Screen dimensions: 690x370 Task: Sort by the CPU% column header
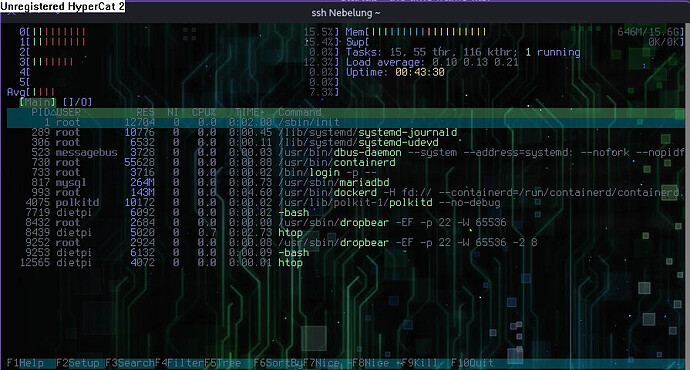204,112
